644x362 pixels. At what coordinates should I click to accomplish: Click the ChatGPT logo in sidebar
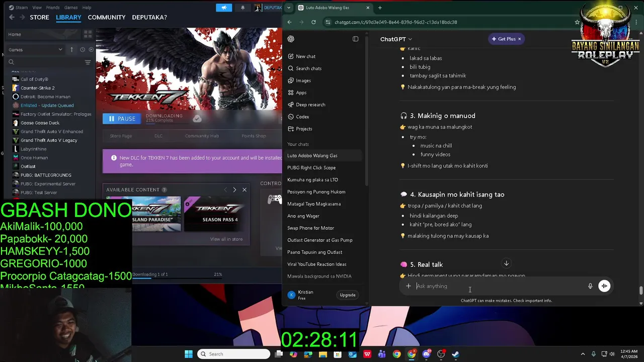click(291, 39)
